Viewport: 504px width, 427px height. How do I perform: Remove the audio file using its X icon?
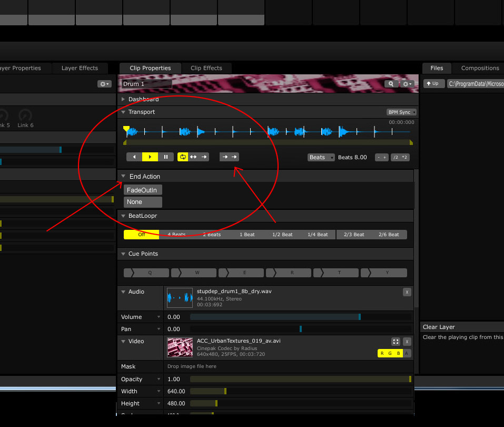[x=407, y=292]
